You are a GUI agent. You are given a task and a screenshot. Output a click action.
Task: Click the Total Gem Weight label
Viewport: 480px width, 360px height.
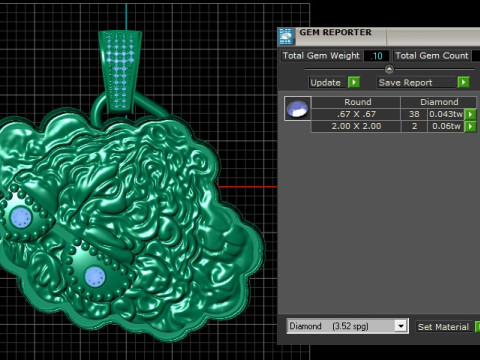click(x=321, y=56)
